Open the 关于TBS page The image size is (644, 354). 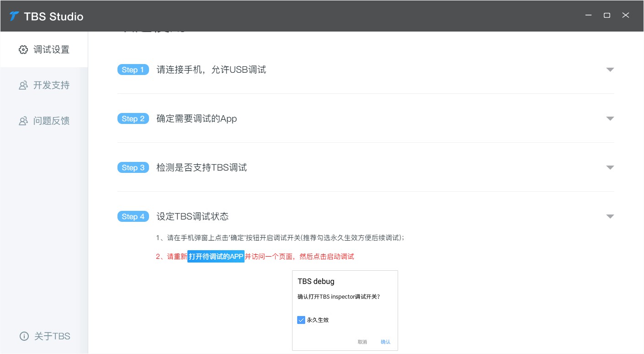click(45, 336)
